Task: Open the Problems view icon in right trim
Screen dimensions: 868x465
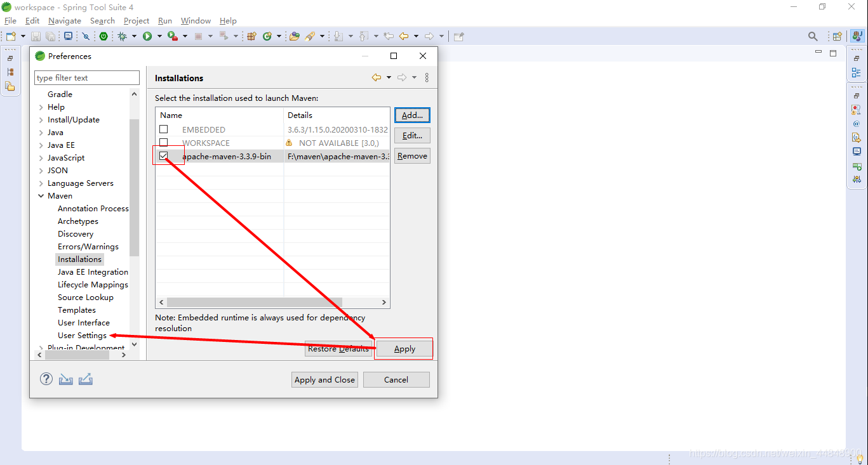Action: pyautogui.click(x=857, y=110)
